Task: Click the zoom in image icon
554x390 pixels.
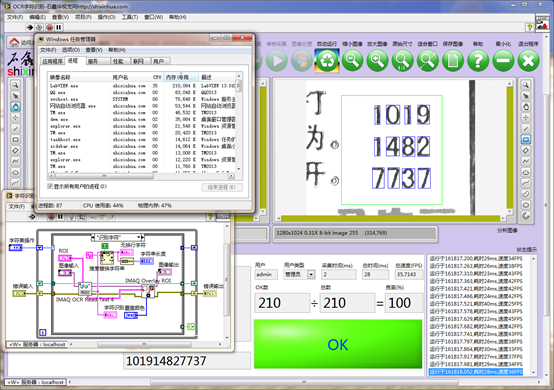Action: pos(377,61)
